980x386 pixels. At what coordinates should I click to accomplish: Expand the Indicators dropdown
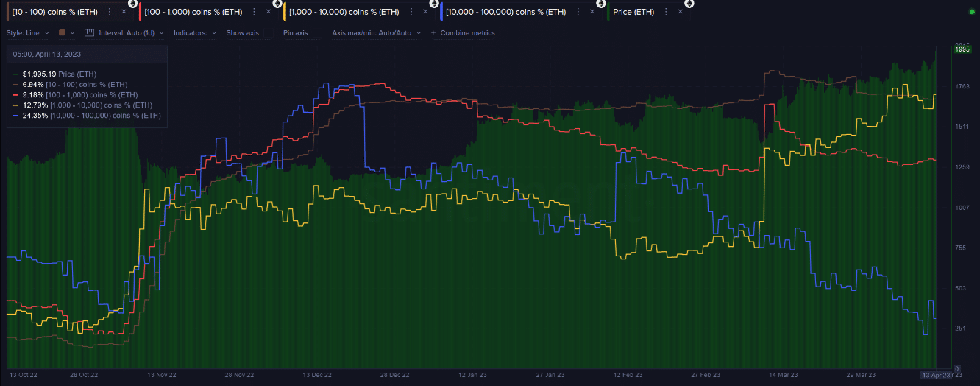pyautogui.click(x=195, y=33)
